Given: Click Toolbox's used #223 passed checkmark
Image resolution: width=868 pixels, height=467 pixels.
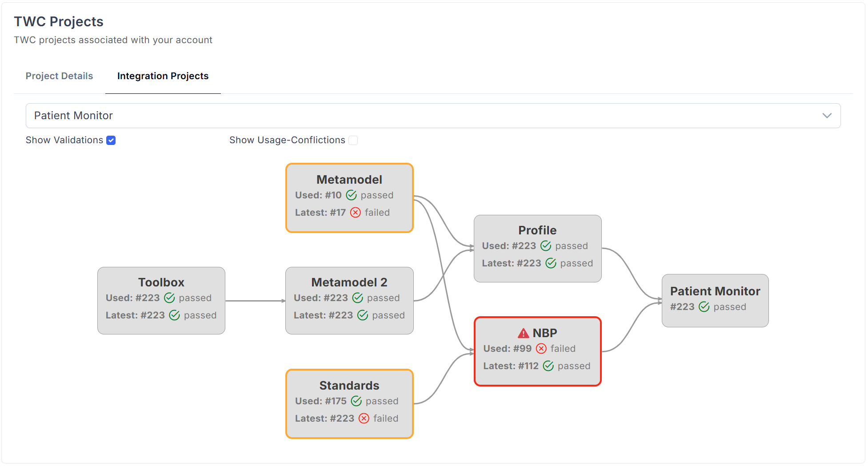Looking at the screenshot, I should (169, 298).
